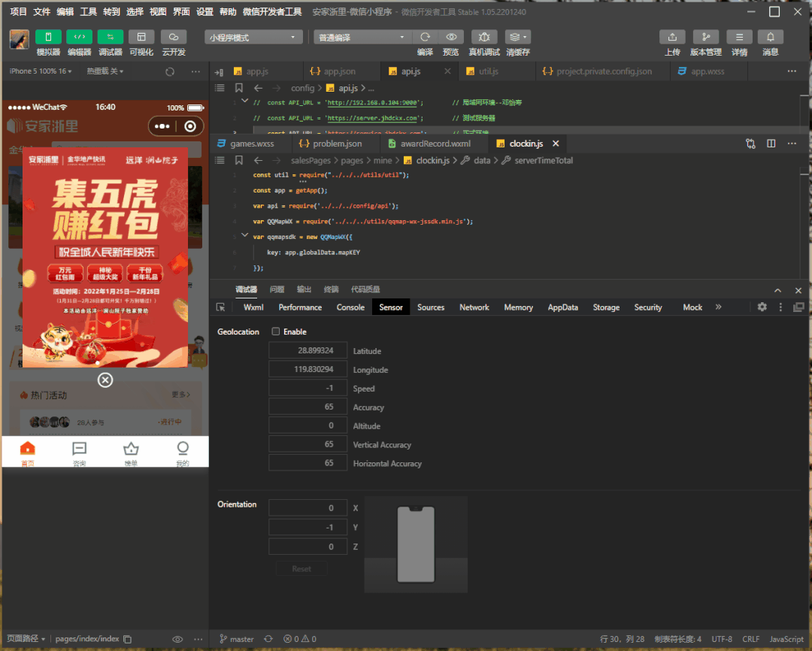Open the Storage devtools tab
The width and height of the screenshot is (812, 651).
point(606,307)
